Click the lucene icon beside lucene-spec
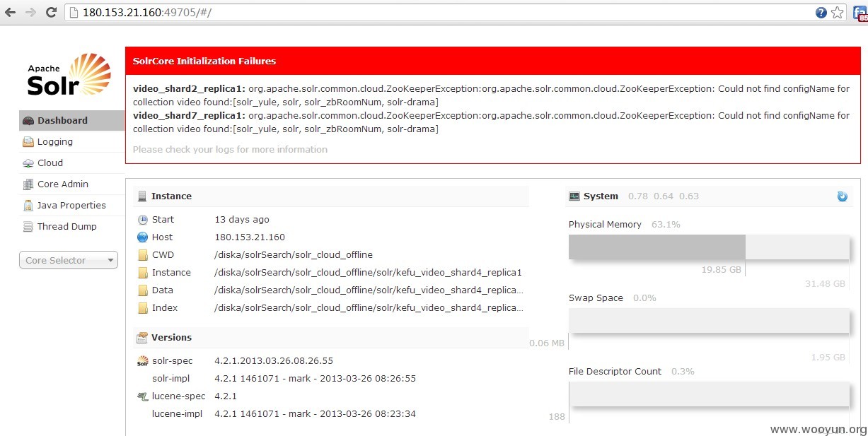The height and width of the screenshot is (436, 868). pos(143,396)
